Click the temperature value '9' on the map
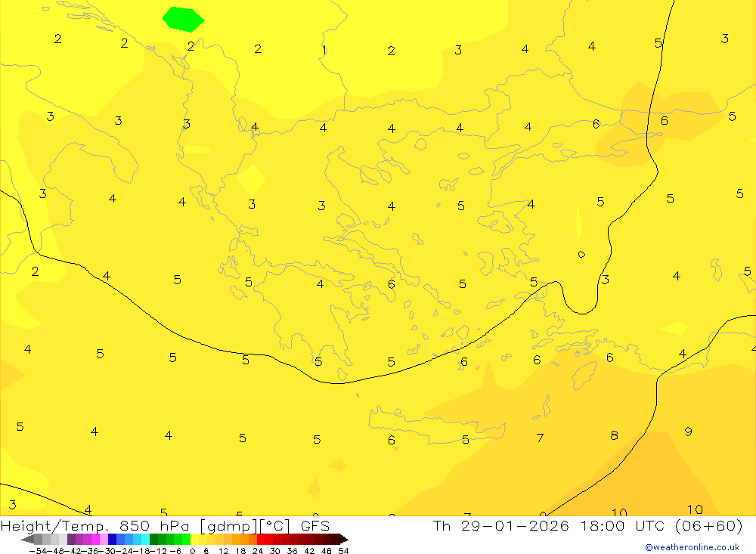Image resolution: width=756 pixels, height=554 pixels. 689,432
